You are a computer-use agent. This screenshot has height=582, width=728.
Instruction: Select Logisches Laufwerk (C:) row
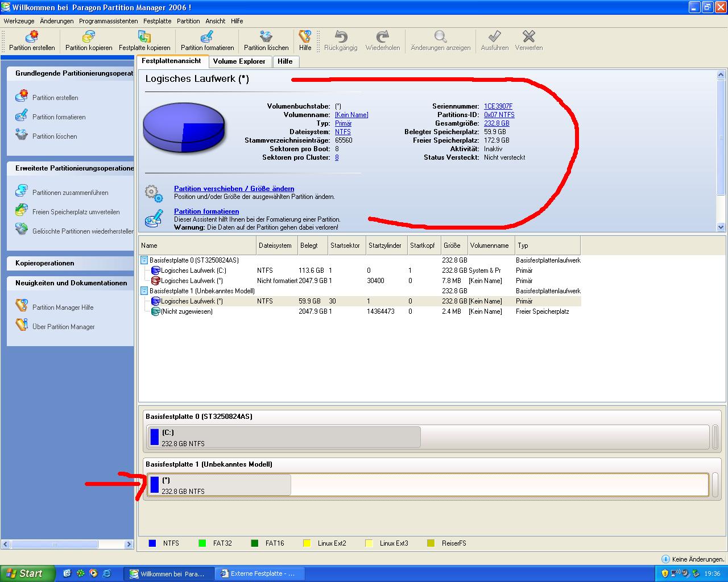360,271
